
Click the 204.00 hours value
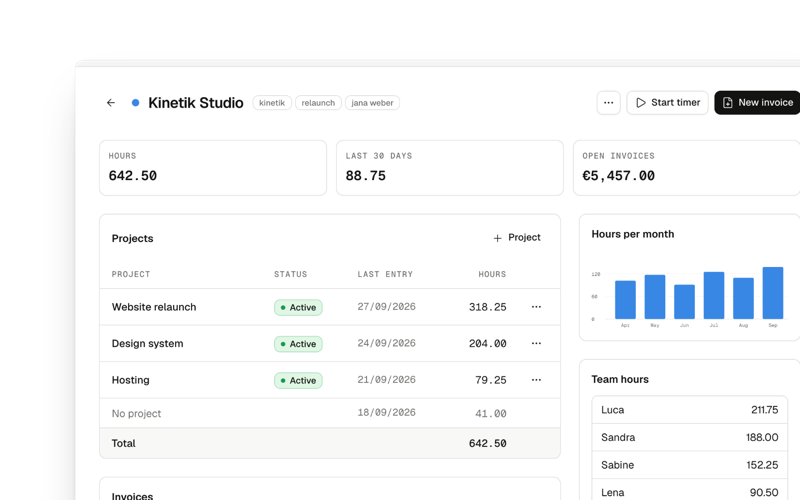tap(487, 344)
